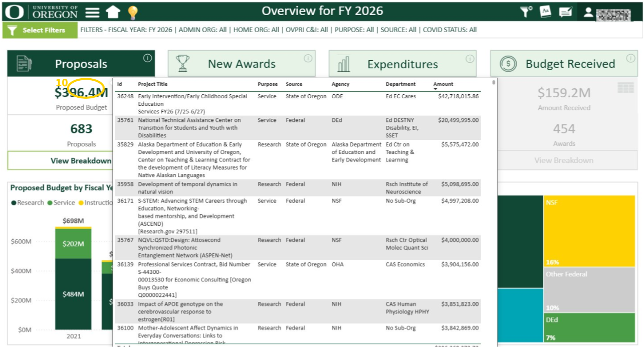The image size is (644, 348).
Task: Open the Select Filters panel
Action: pos(40,30)
